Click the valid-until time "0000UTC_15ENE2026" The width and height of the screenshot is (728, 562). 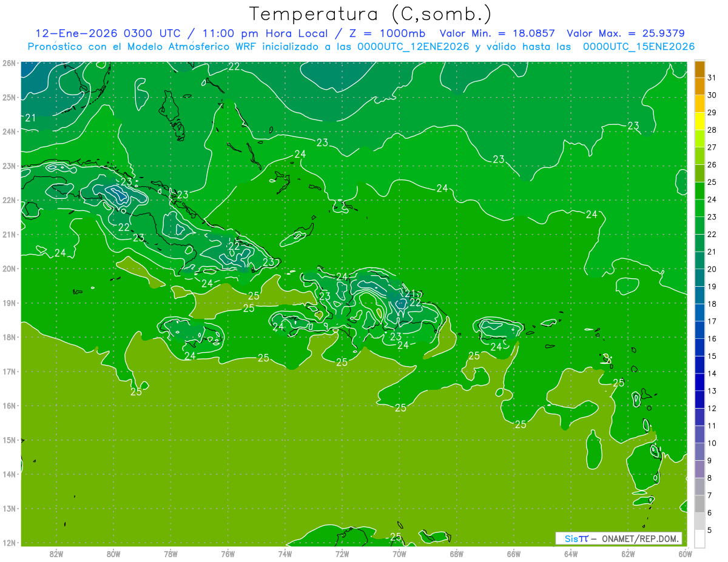pos(639,47)
